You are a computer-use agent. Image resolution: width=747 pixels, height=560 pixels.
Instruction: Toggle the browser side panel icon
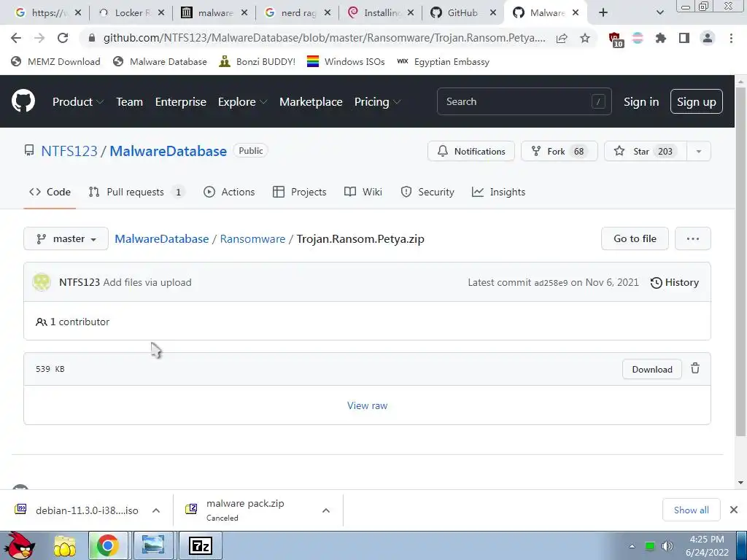[x=684, y=38]
